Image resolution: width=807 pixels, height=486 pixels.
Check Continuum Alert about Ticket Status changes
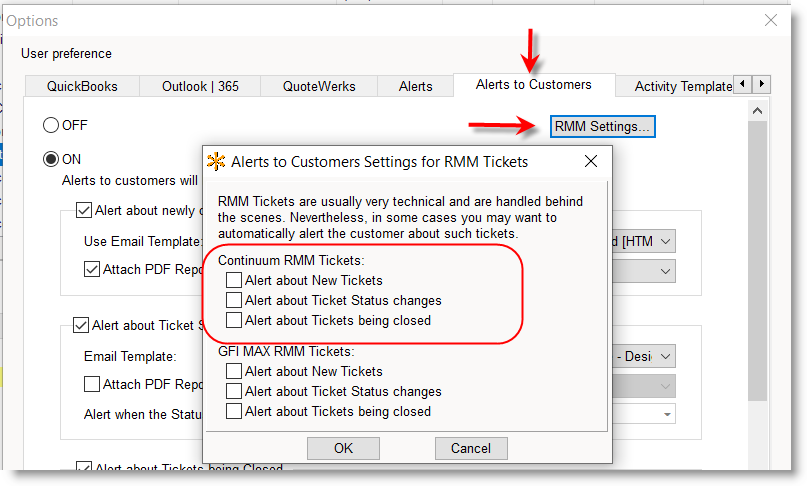click(x=234, y=300)
